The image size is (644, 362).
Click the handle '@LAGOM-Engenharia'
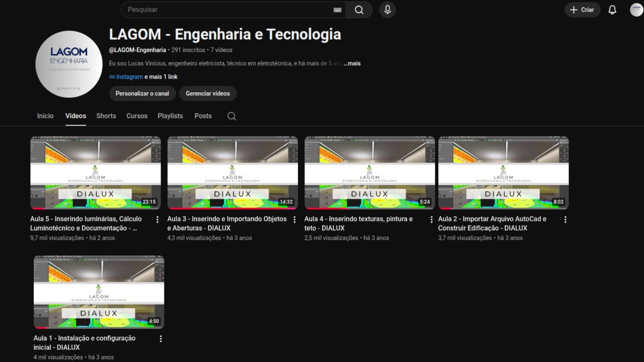click(137, 50)
